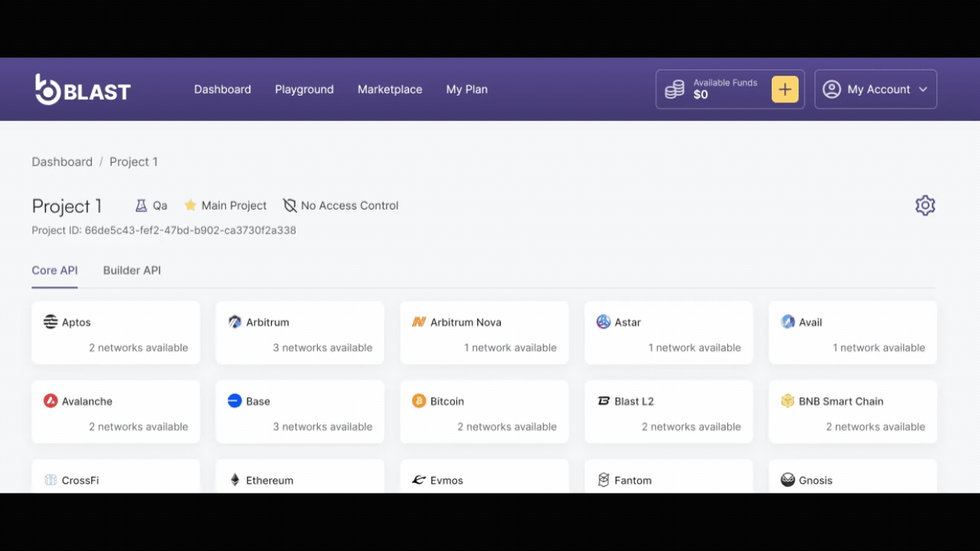Click the available funds coins icon
This screenshot has height=551, width=980.
point(675,90)
